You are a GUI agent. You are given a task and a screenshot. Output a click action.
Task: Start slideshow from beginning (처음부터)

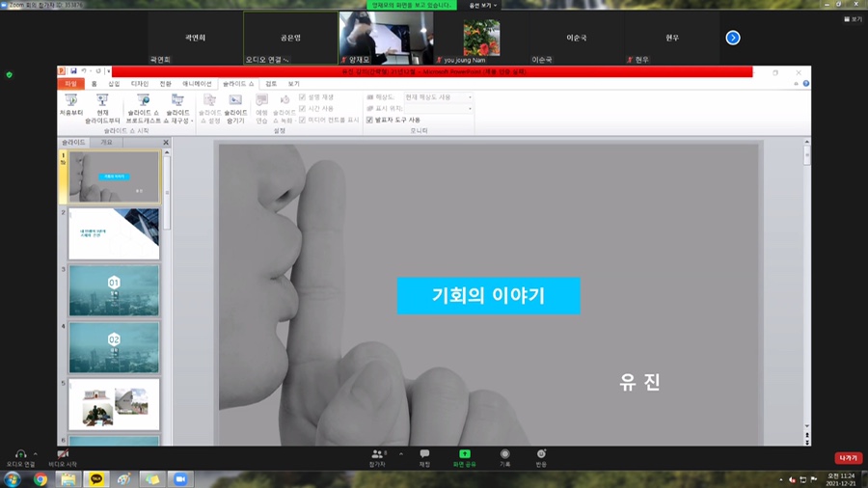70,104
